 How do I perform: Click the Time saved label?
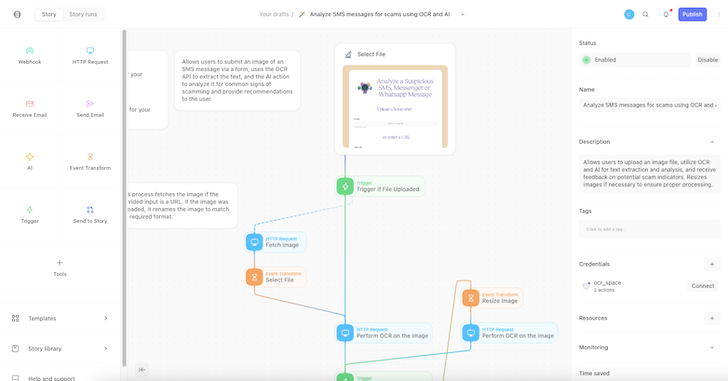(x=594, y=373)
